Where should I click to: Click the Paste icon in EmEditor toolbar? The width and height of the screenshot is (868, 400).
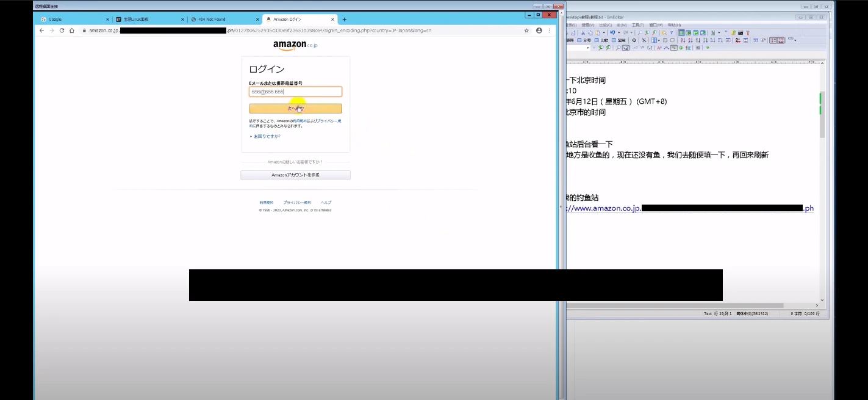coord(597,33)
